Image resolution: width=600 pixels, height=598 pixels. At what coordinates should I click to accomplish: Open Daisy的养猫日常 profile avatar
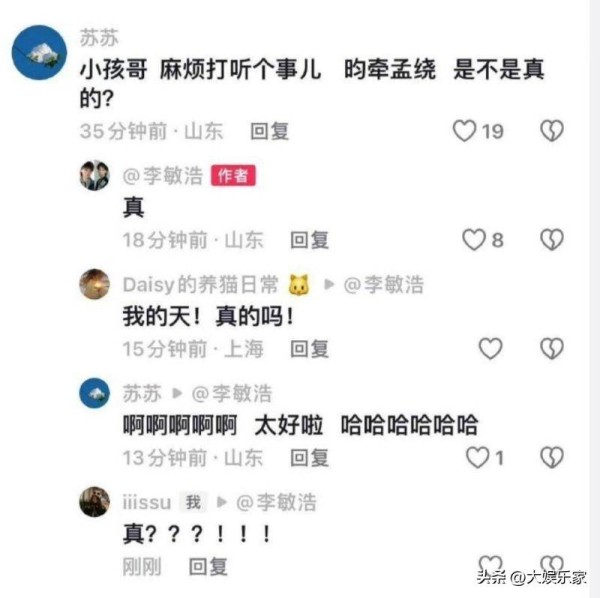(x=95, y=284)
